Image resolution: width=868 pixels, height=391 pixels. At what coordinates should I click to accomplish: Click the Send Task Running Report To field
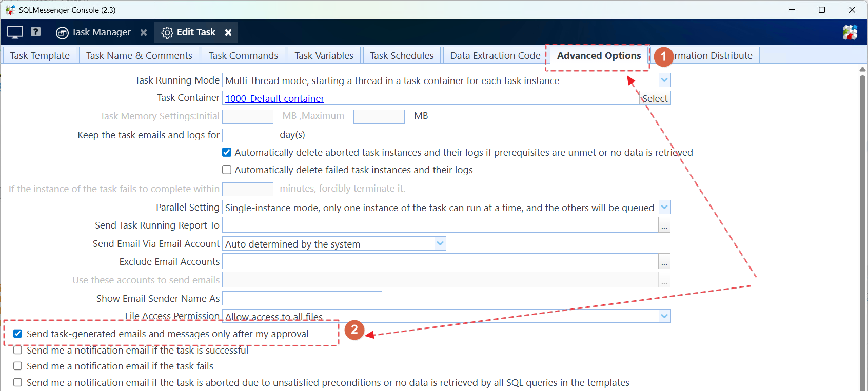click(440, 225)
